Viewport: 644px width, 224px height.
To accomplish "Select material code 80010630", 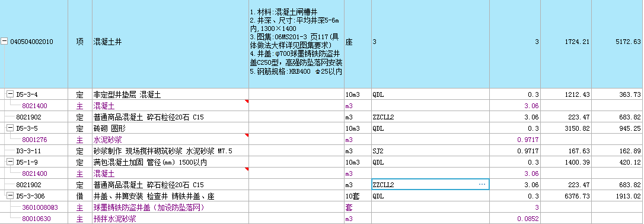I will point(36,219).
